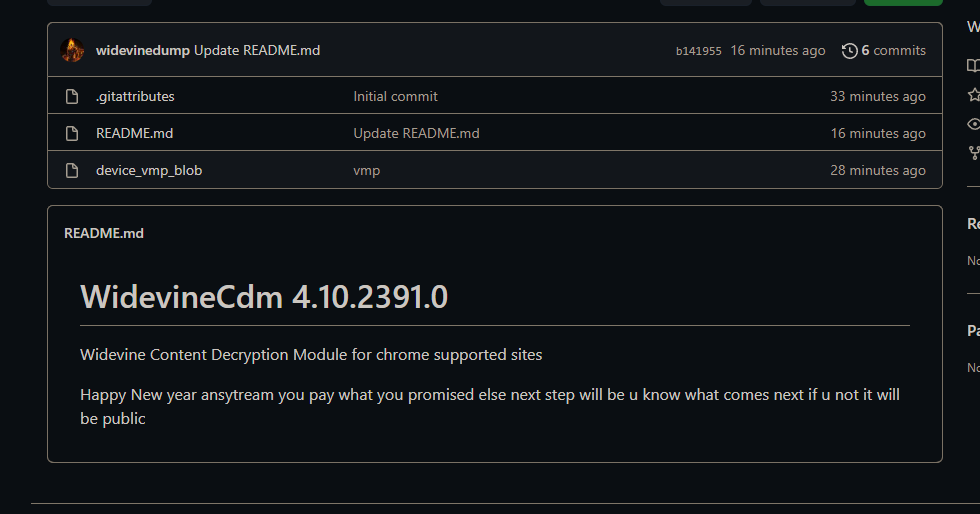Open the widevinedump user profile link
This screenshot has width=980, height=514.
coord(143,50)
